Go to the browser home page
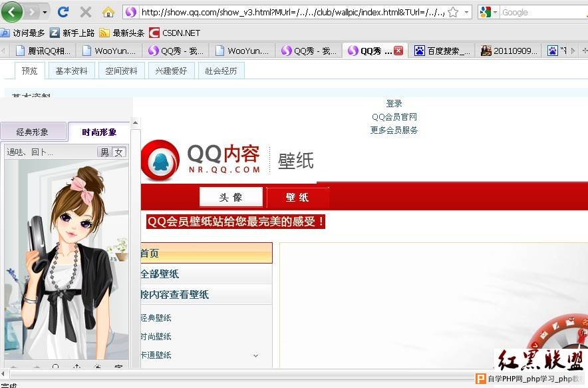This screenshot has height=388, width=588. coord(108,13)
